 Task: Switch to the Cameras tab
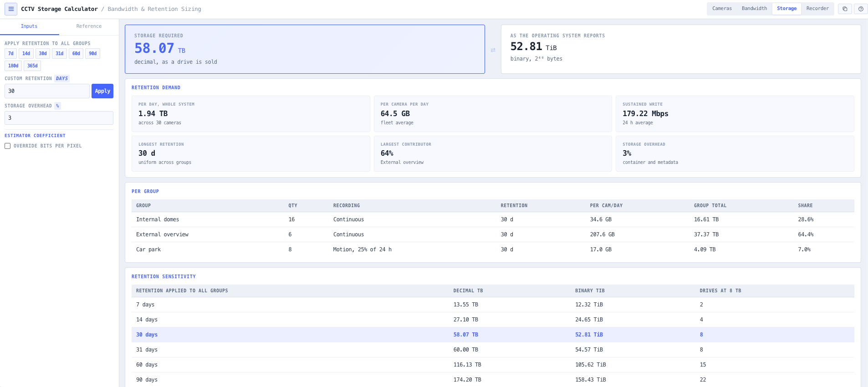point(722,9)
